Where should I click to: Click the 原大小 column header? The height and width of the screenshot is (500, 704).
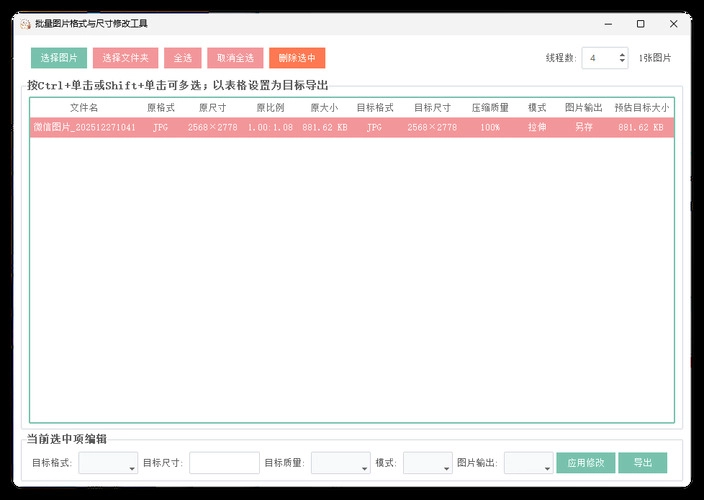pyautogui.click(x=325, y=107)
